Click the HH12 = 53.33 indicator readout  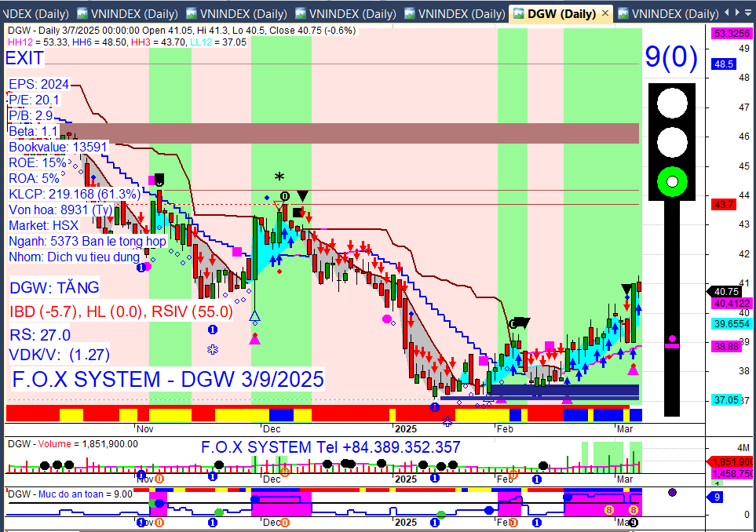click(x=38, y=42)
